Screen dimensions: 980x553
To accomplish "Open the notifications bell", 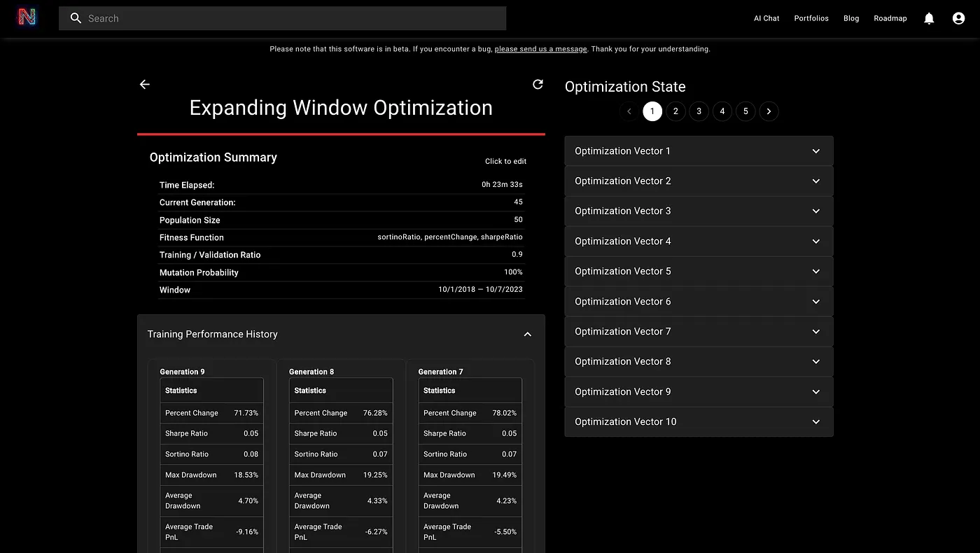I will [929, 18].
